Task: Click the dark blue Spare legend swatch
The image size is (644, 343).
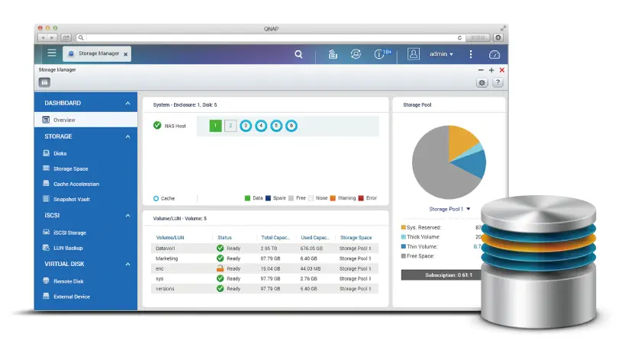Action: 268,198
